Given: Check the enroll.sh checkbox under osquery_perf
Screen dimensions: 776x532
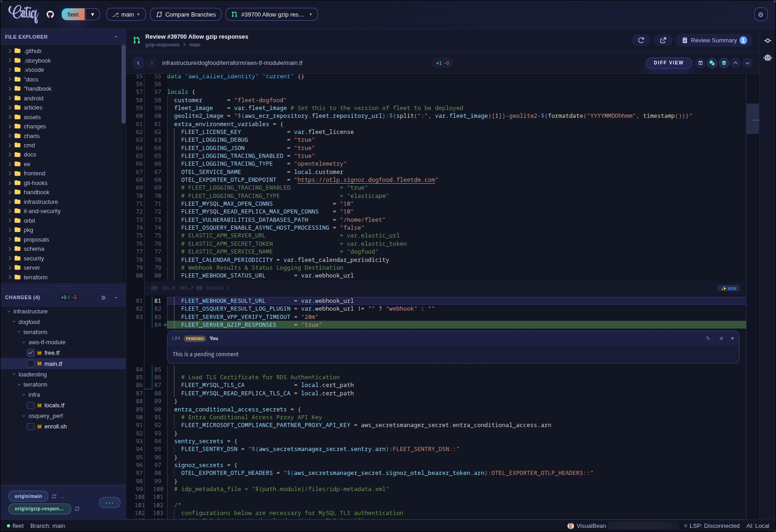Looking at the screenshot, I should [x=30, y=426].
